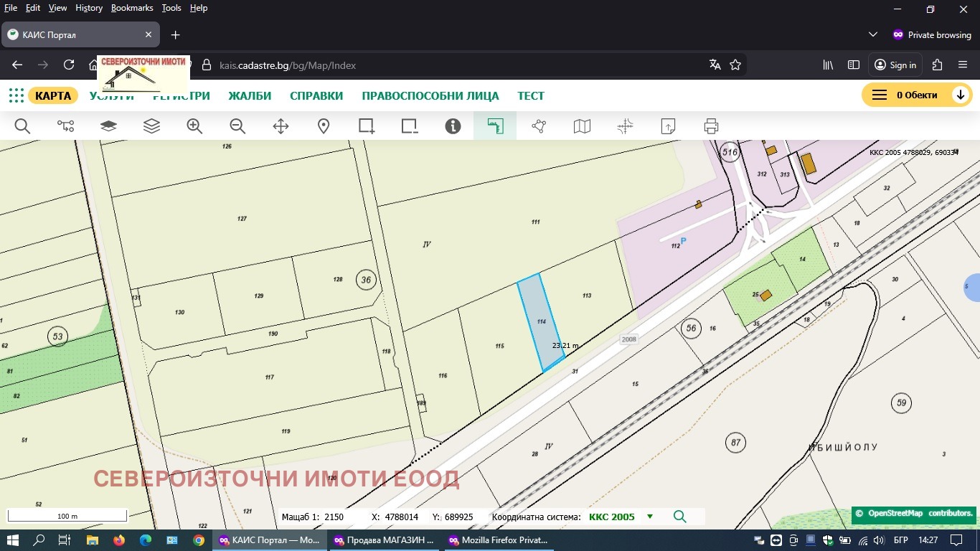Image resolution: width=980 pixels, height=551 pixels.
Task: Select the Zoom In tool
Action: pyautogui.click(x=194, y=126)
